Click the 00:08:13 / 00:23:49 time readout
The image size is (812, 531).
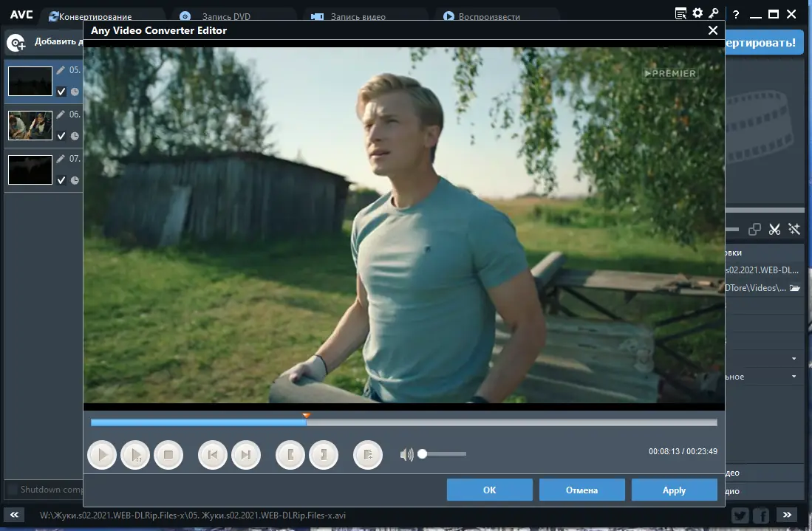683,451
